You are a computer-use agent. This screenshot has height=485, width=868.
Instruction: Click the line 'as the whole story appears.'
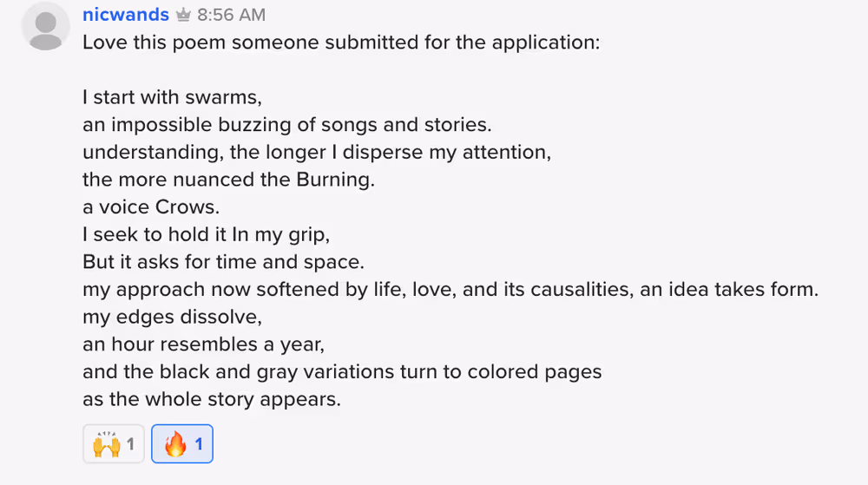(x=212, y=400)
